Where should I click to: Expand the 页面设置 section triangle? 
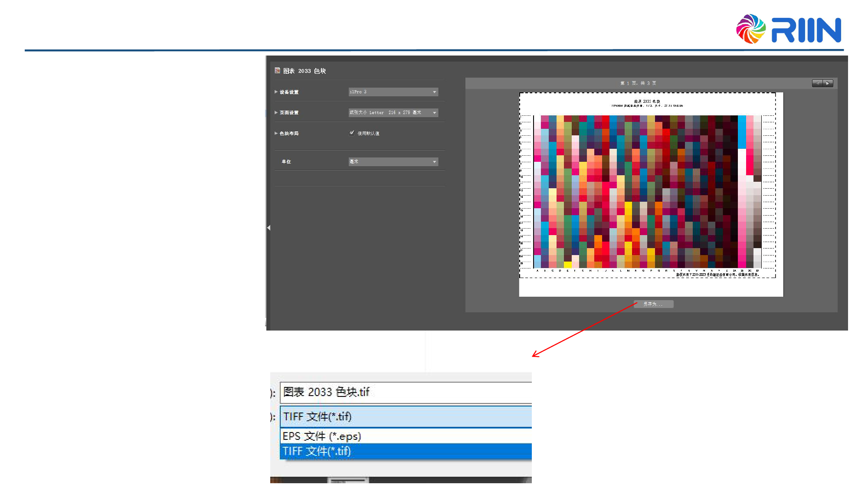(276, 112)
